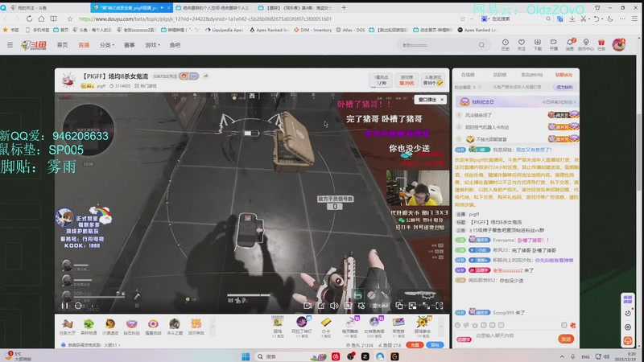Screen dimensions: 644x362
Task: Open Windows Start menu
Action: (x=246, y=356)
